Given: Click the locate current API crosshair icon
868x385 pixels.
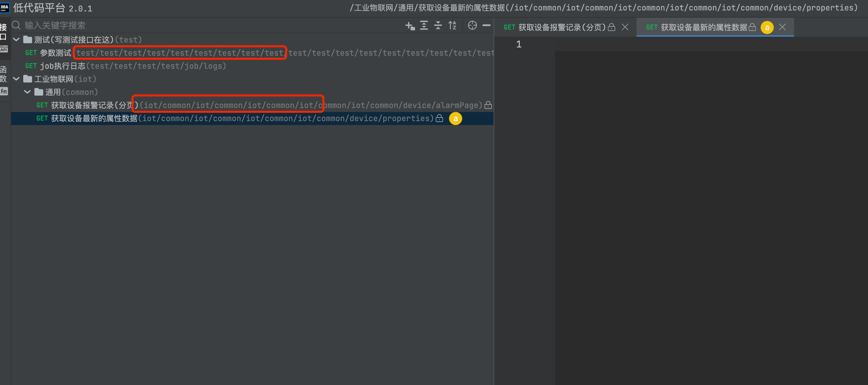Looking at the screenshot, I should 472,25.
